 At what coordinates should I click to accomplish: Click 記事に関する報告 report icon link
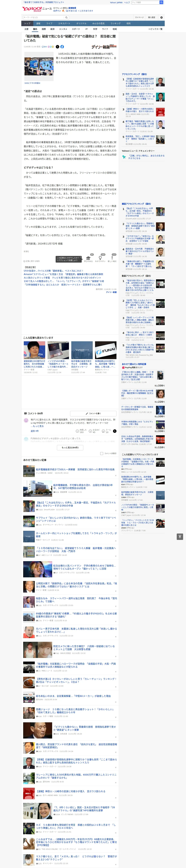(32, 261)
